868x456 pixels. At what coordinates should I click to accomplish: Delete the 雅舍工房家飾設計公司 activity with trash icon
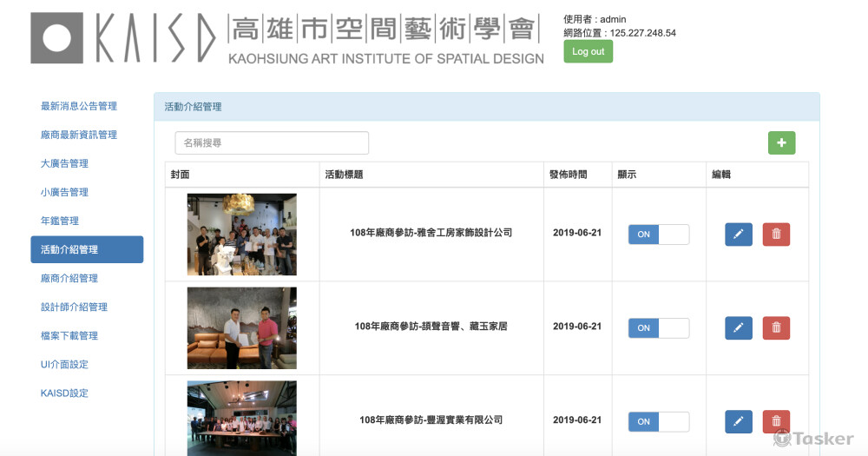pos(776,235)
